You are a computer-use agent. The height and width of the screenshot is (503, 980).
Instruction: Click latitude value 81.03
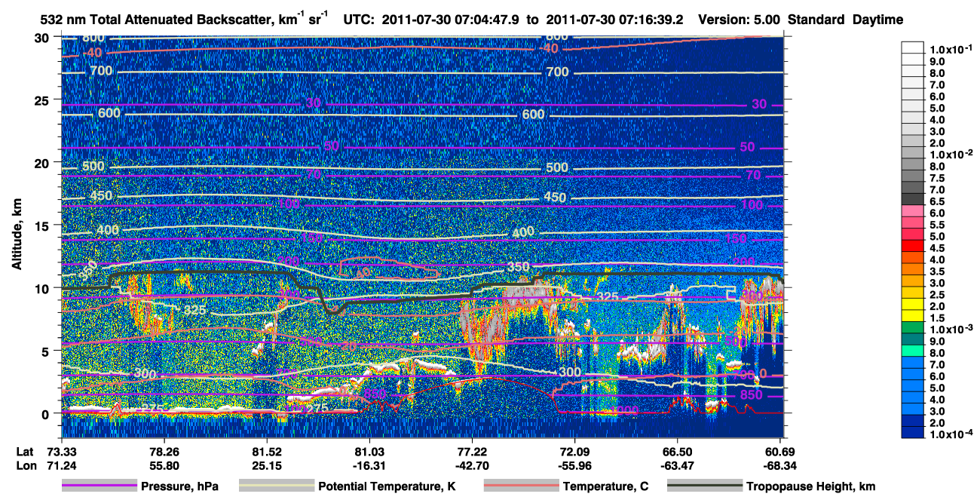[369, 451]
